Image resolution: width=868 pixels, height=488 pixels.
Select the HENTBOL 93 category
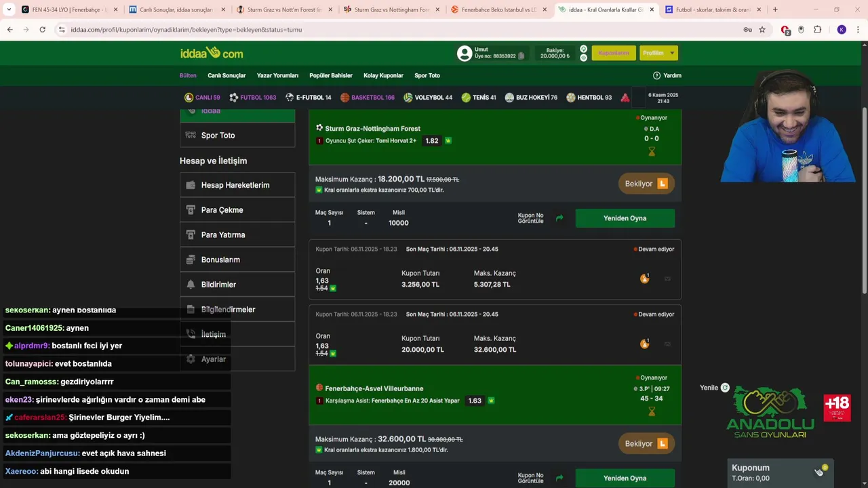[x=589, y=98]
